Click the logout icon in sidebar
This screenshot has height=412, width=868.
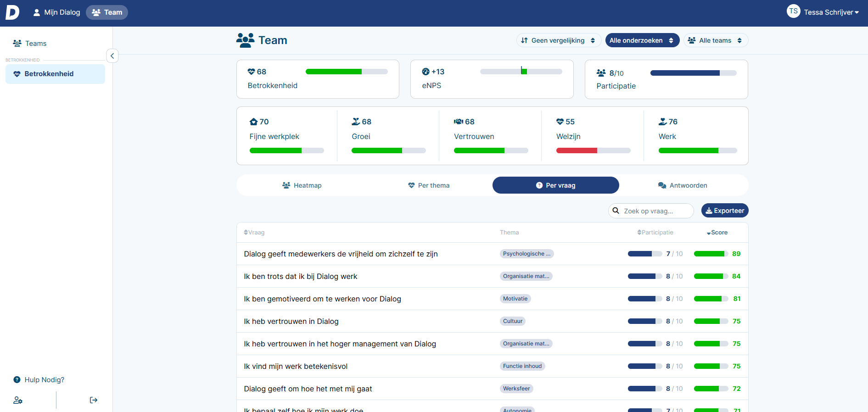pos(94,400)
